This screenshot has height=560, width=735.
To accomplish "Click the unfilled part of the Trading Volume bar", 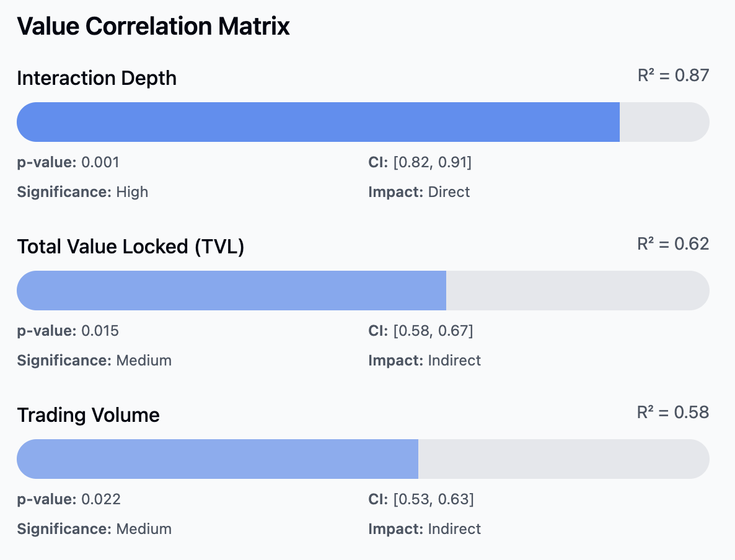I will 563,459.
